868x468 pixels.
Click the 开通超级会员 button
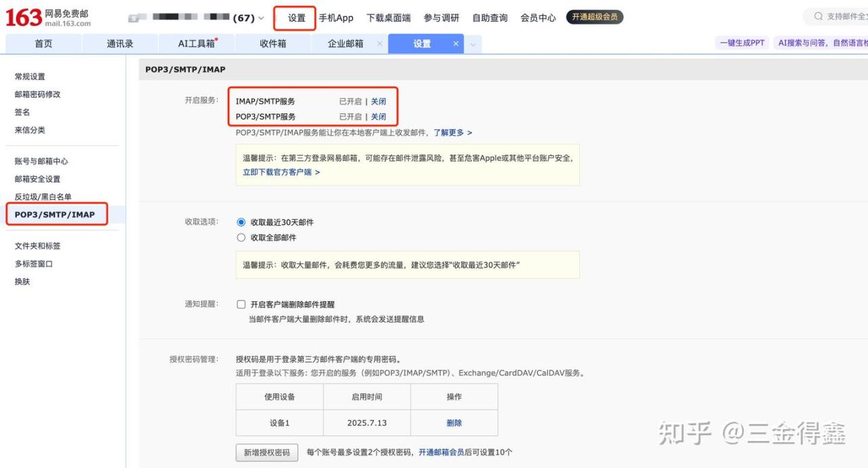tap(594, 17)
